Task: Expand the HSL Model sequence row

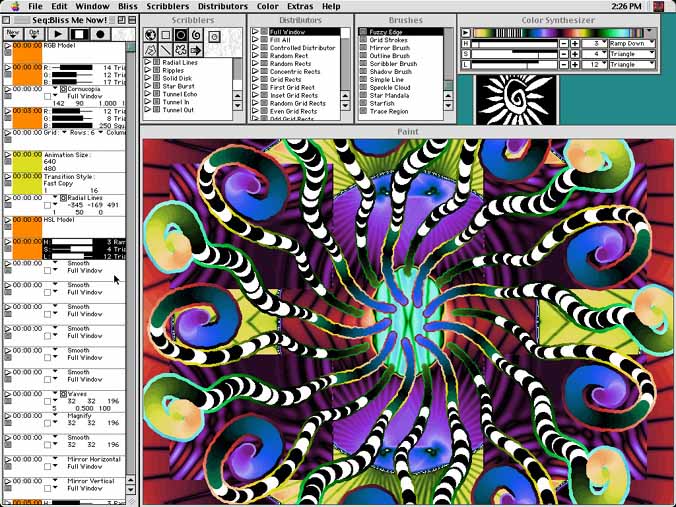Action: point(7,220)
